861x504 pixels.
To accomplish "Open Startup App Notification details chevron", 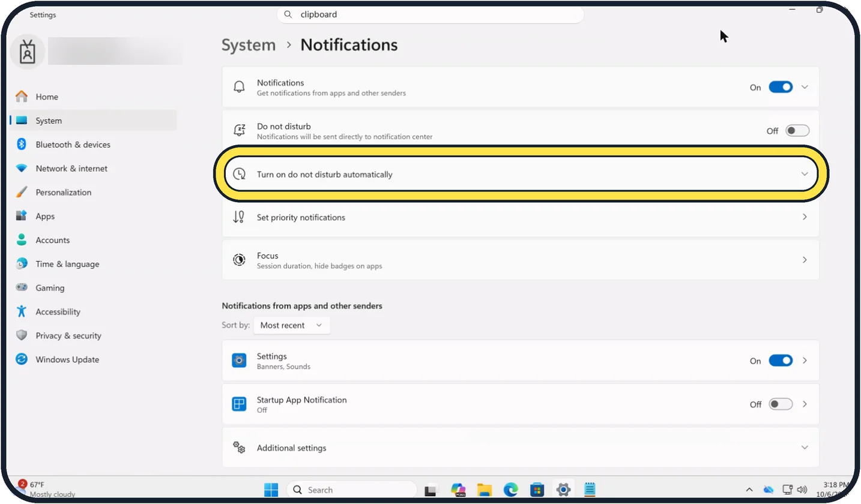I will pos(805,404).
